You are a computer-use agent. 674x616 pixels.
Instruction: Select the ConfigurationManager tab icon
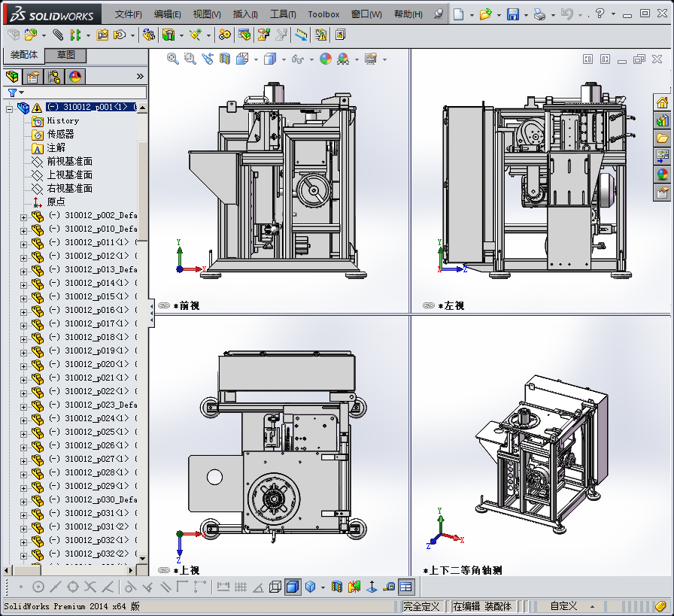54,76
